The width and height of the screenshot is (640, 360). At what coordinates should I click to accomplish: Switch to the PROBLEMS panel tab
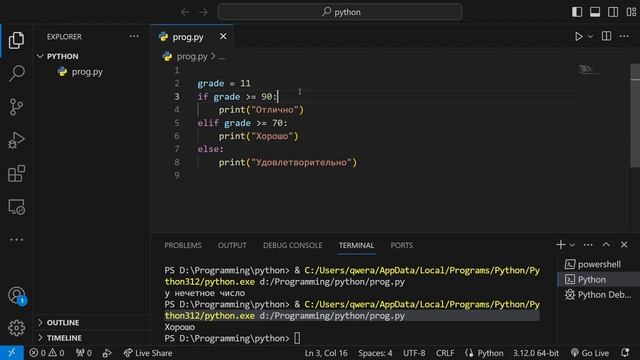(x=183, y=245)
